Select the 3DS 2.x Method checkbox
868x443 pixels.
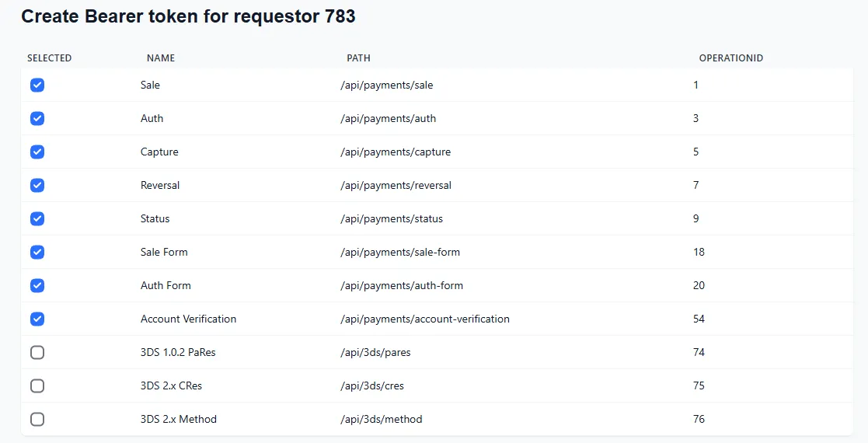(x=37, y=420)
